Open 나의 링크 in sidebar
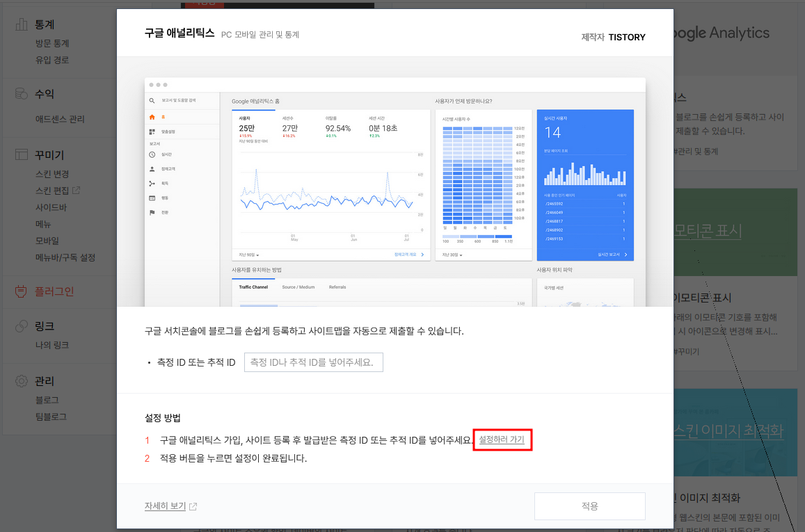Image resolution: width=805 pixels, height=532 pixels. coord(52,345)
